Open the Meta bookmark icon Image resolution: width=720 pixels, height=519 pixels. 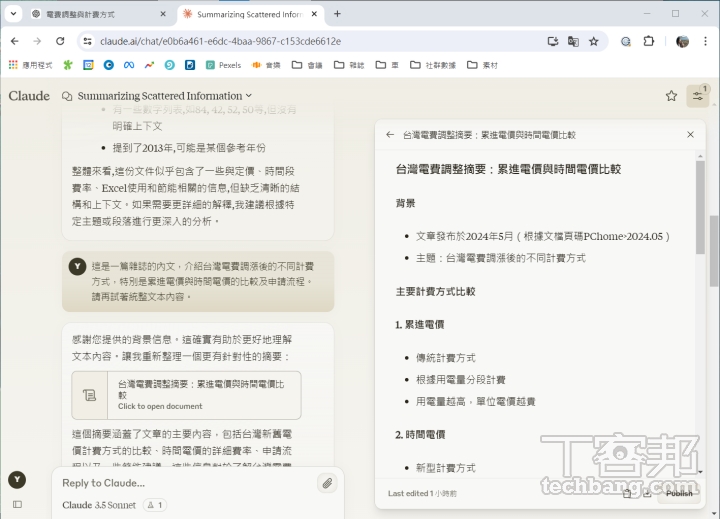[x=129, y=65]
